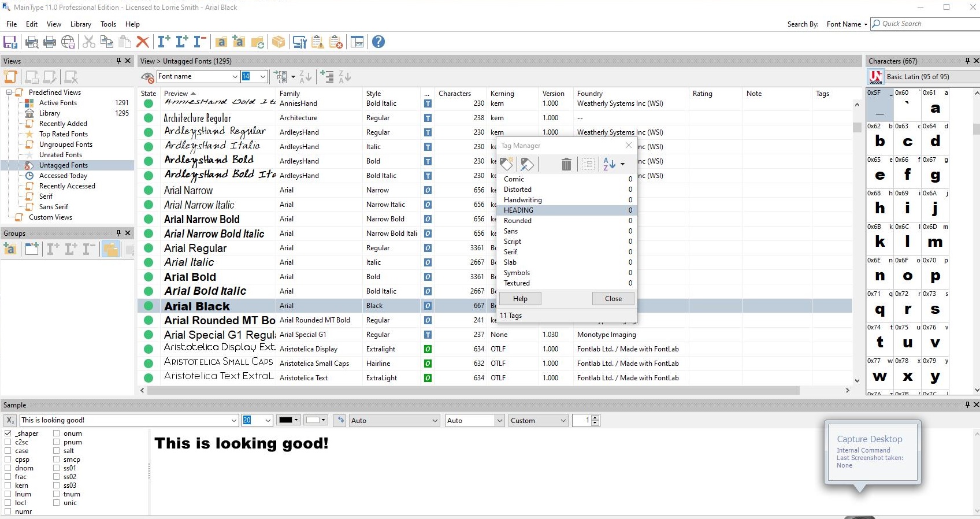Open the Tools menu
980x519 pixels.
click(108, 24)
